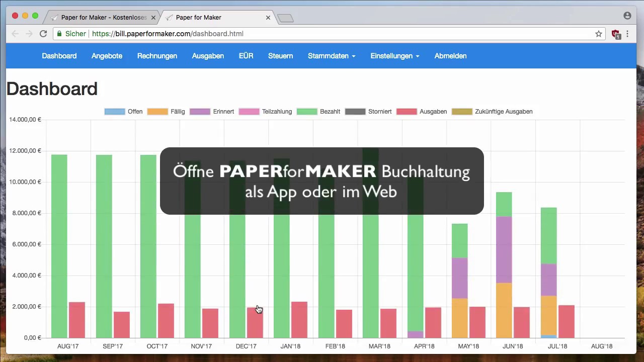Click the '14.000,00 €' axis value
Image resolution: width=644 pixels, height=362 pixels.
click(25, 120)
